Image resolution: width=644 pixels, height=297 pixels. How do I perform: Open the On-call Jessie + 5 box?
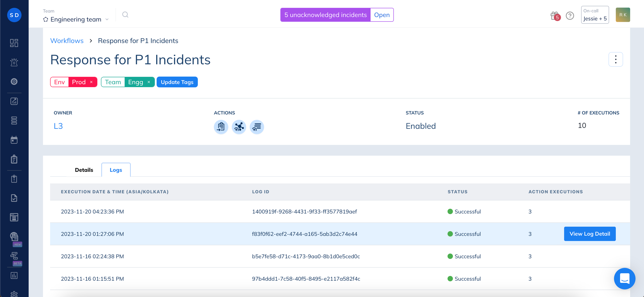[595, 15]
